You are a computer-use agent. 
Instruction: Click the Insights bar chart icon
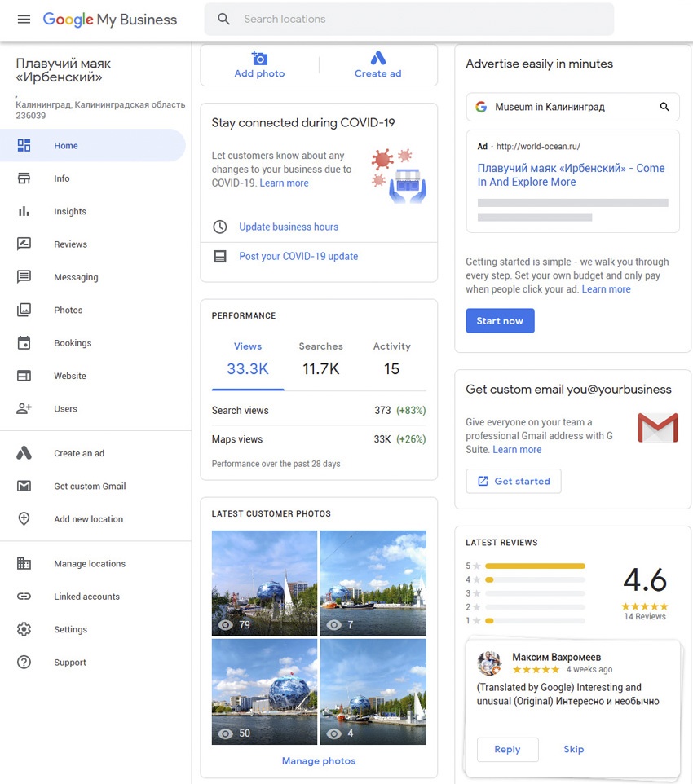coord(24,211)
